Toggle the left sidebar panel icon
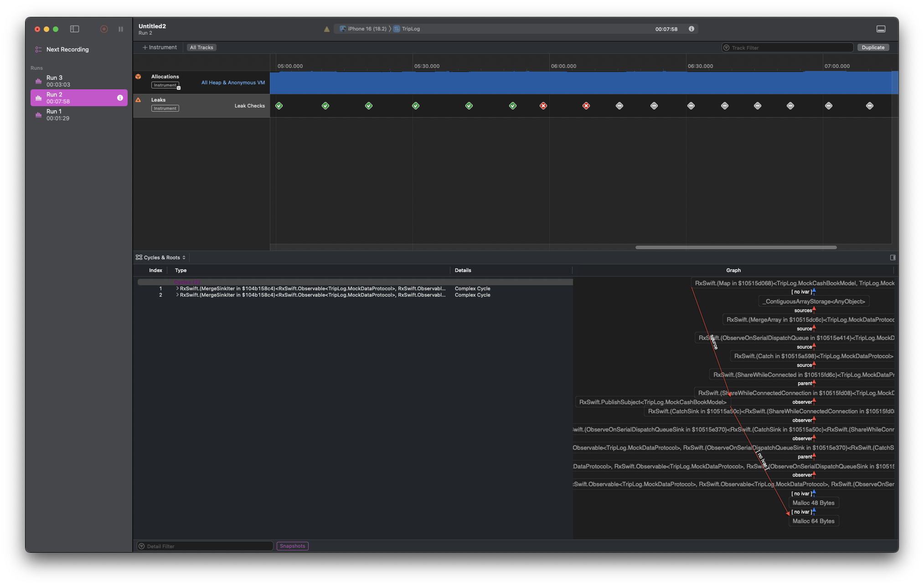The image size is (924, 586). 75,29
